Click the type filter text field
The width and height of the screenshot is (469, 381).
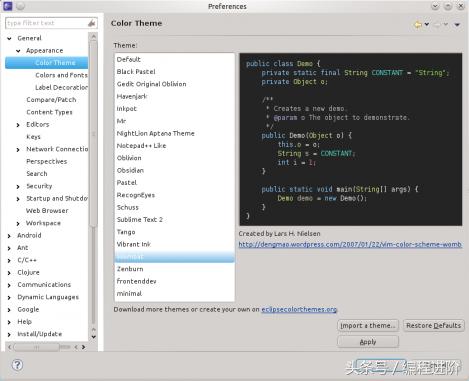click(47, 23)
